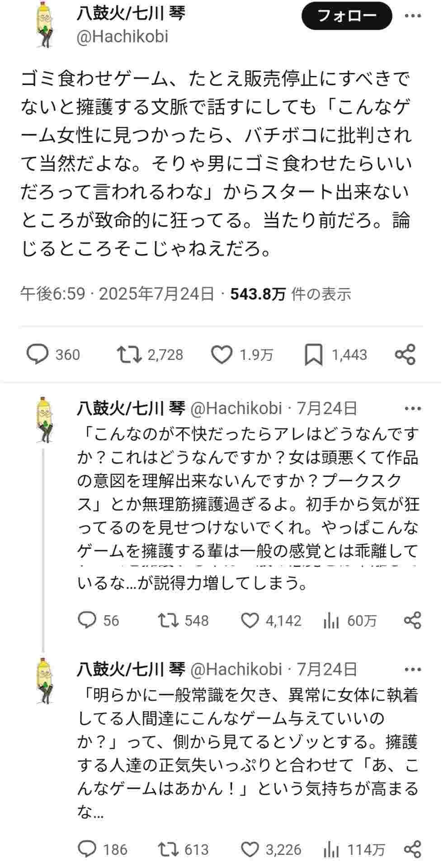Reply to the main post
The image size is (443, 868).
pos(38,354)
